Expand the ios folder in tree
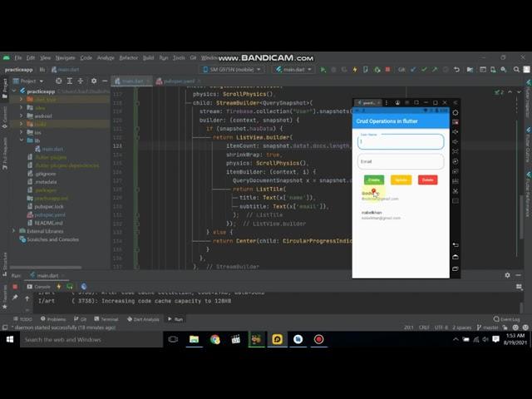This screenshot has width=532, height=399. click(22, 132)
